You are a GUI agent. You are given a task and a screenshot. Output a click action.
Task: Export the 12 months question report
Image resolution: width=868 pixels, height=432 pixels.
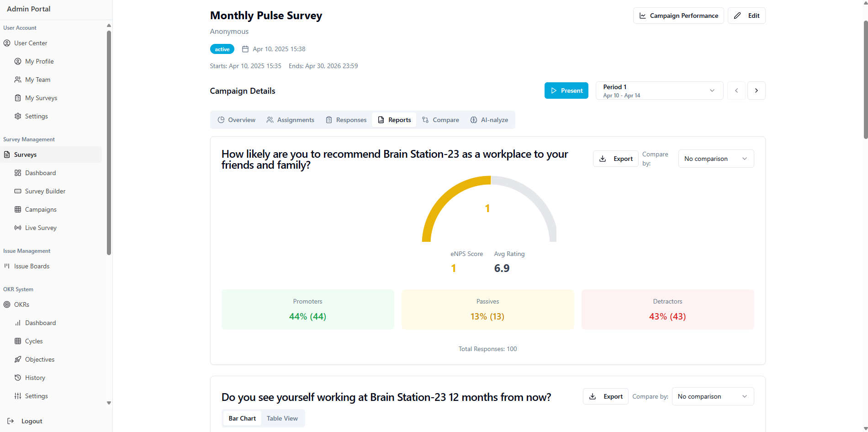coord(606,396)
